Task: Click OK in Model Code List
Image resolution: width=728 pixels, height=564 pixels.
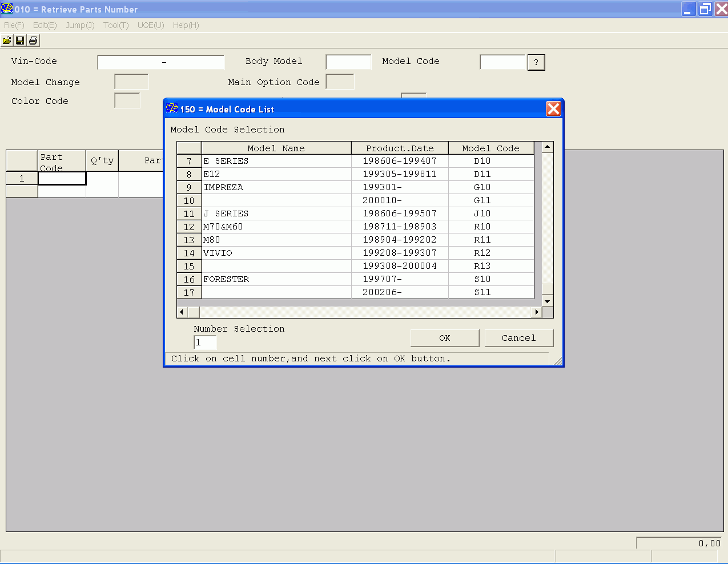Action: [445, 338]
